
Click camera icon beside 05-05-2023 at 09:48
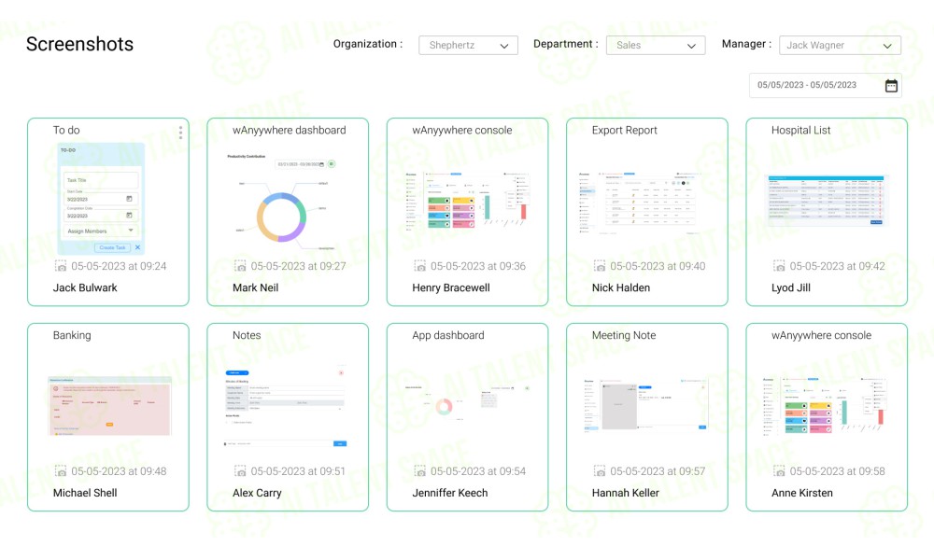tap(61, 471)
